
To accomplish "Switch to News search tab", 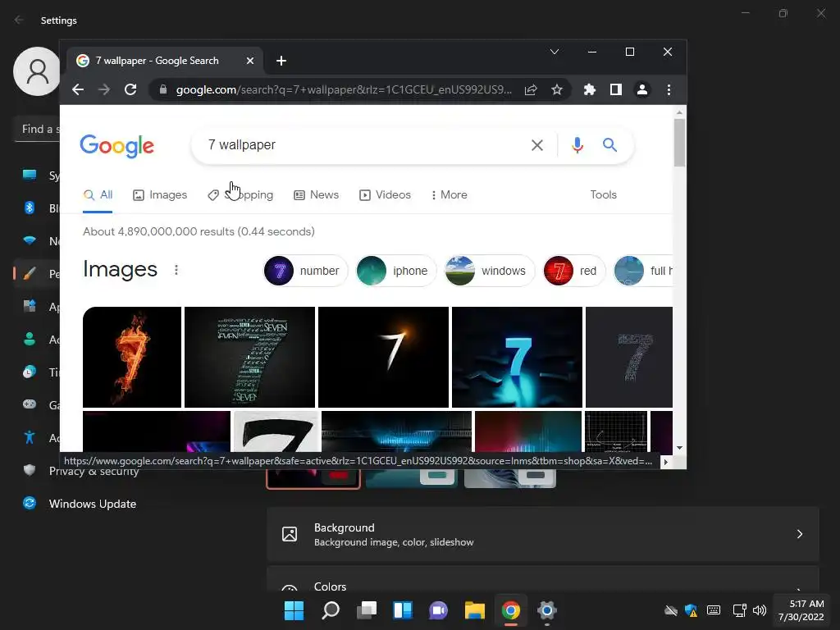I will [x=316, y=195].
